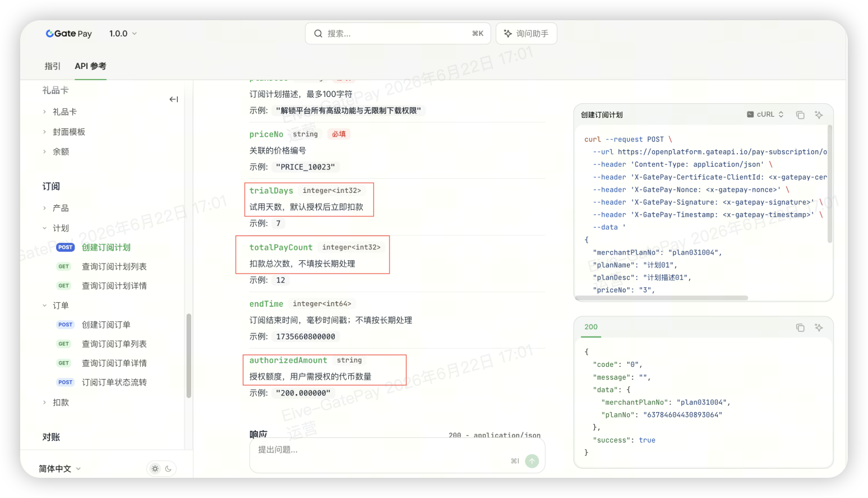The image size is (868, 498).
Task: Focus the 搜索 search field
Action: (398, 34)
